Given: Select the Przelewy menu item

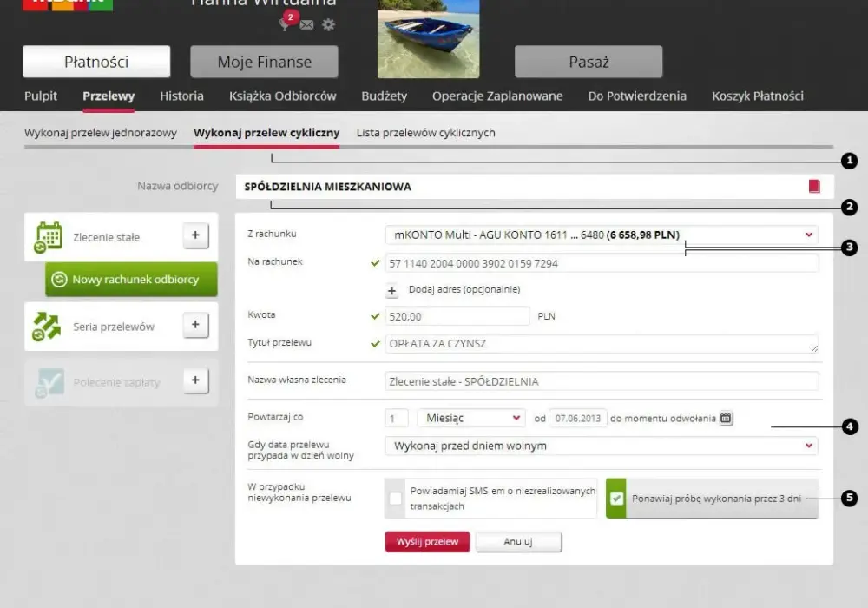Looking at the screenshot, I should (x=108, y=96).
